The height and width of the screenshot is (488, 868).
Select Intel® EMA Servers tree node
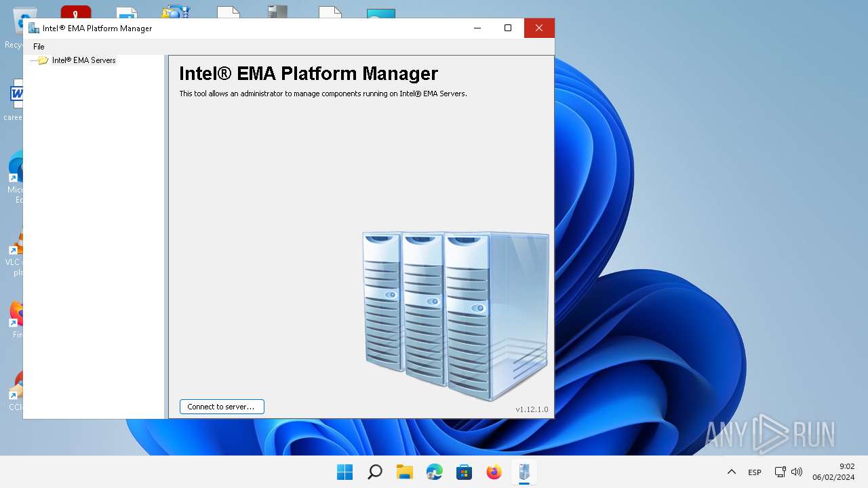(83, 60)
